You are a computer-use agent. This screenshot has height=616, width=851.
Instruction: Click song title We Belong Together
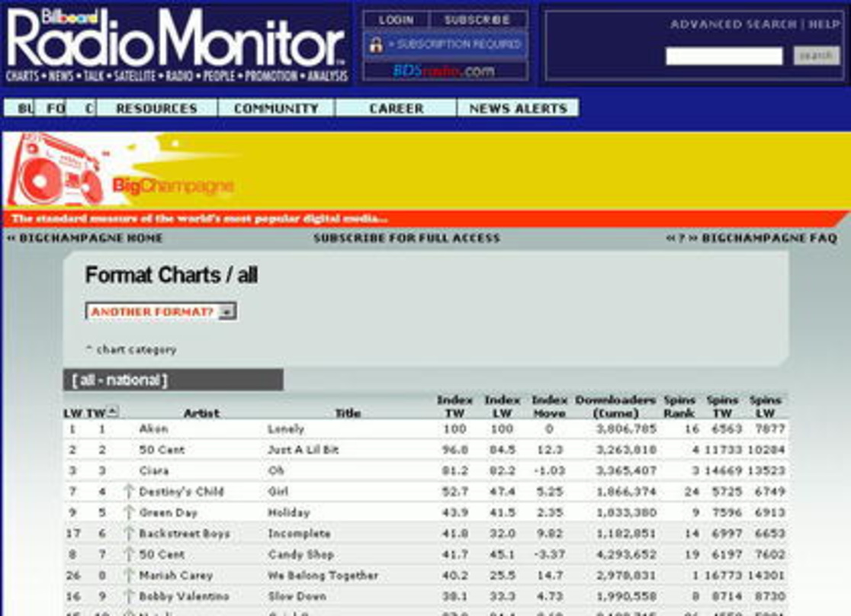(323, 576)
